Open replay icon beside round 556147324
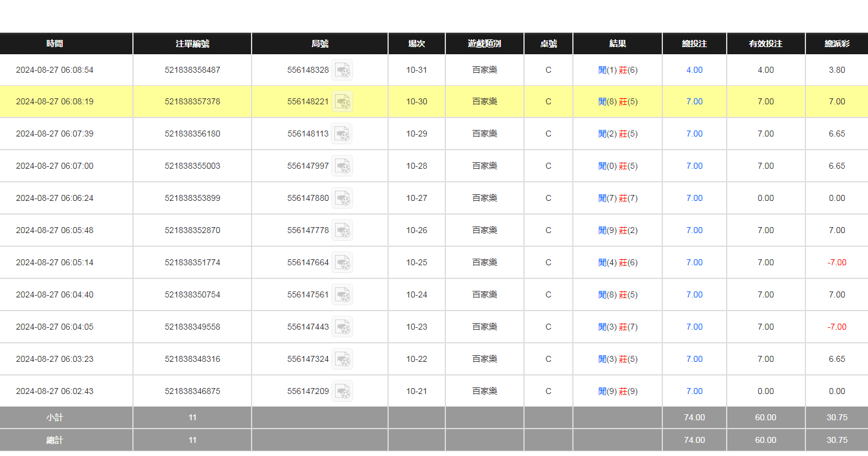The image size is (868, 456). pos(342,359)
